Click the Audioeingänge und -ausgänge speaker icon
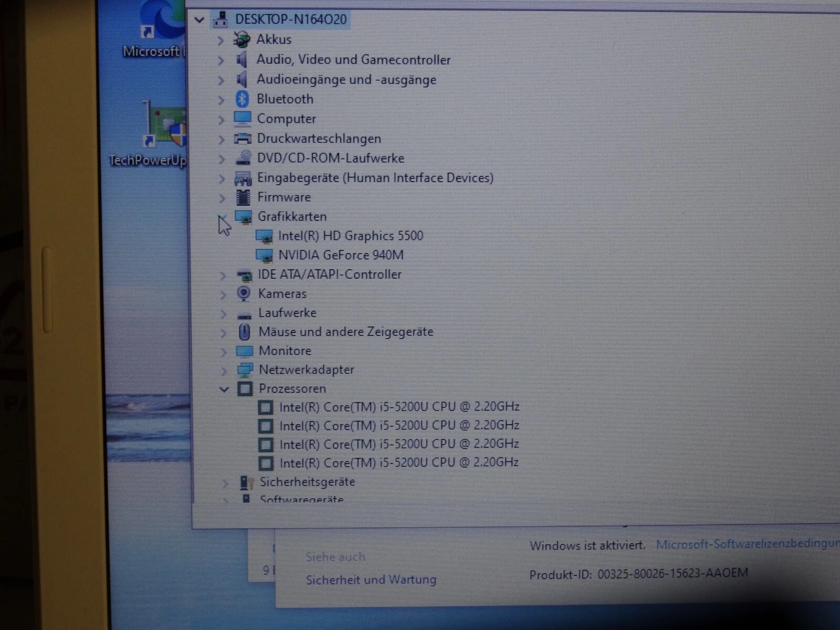 pos(241,79)
